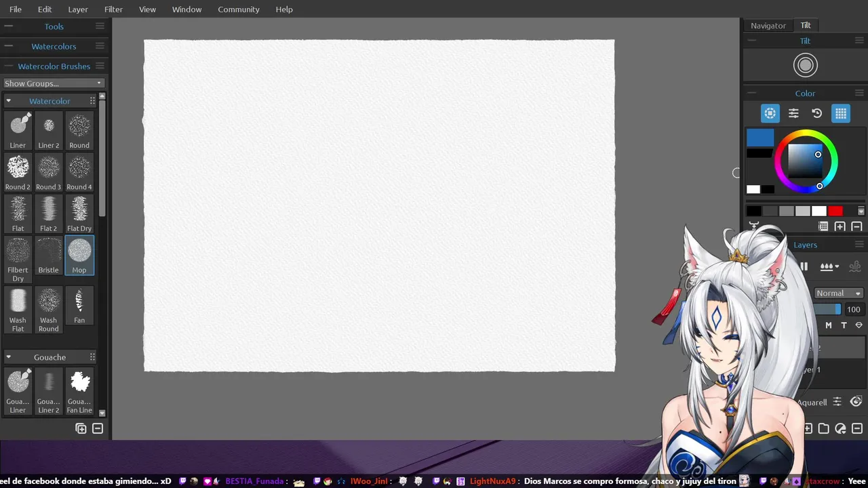Pick the Flat 2 brush preset
The height and width of the screenshot is (488, 868).
point(48,213)
